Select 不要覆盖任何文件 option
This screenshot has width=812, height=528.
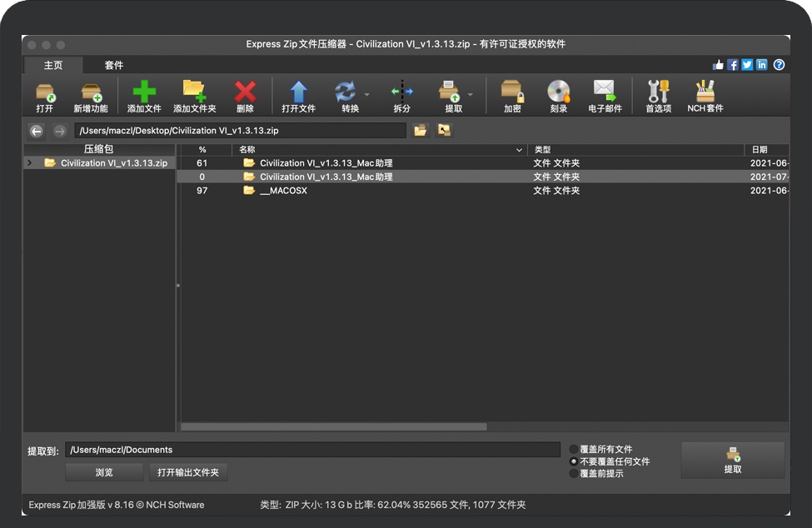tap(574, 461)
